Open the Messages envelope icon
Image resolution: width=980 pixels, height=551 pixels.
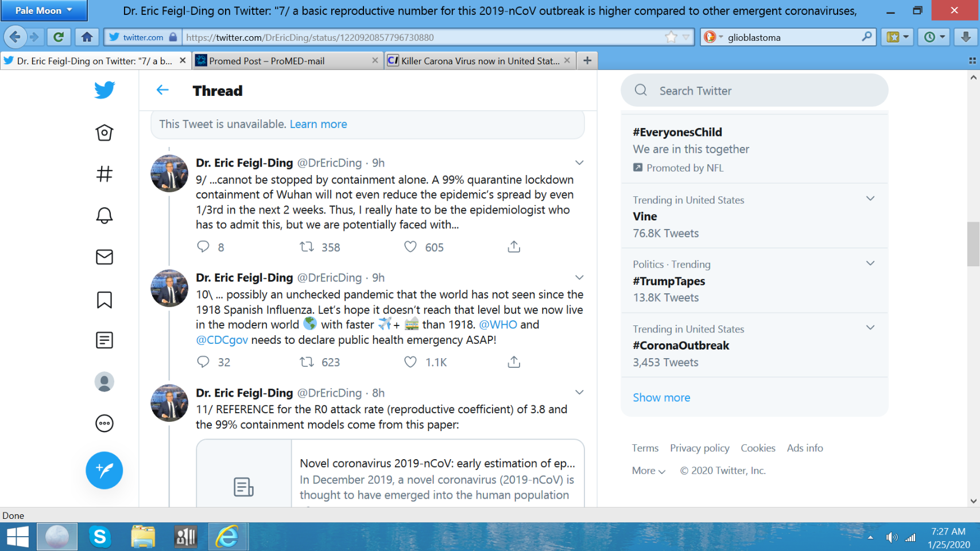click(x=104, y=257)
